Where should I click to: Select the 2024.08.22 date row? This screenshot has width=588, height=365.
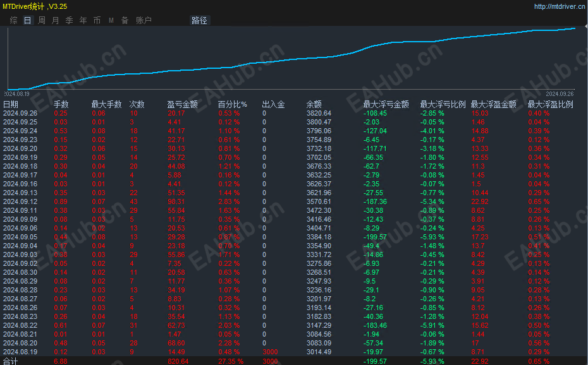click(20, 325)
